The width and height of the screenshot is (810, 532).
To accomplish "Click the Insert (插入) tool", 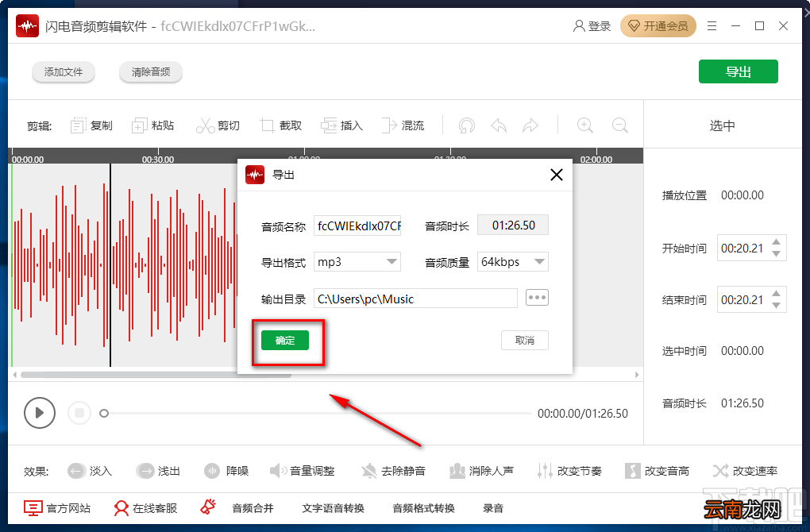I will (x=341, y=125).
